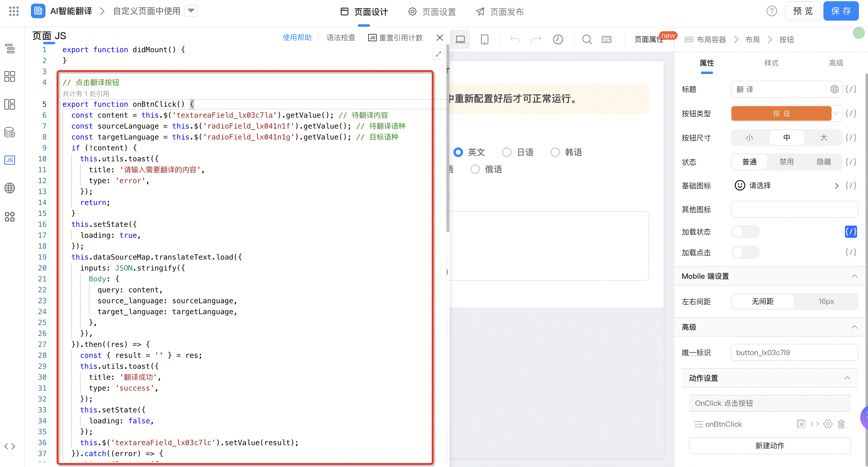Run 语法检查
The width and height of the screenshot is (868, 467).
(341, 37)
